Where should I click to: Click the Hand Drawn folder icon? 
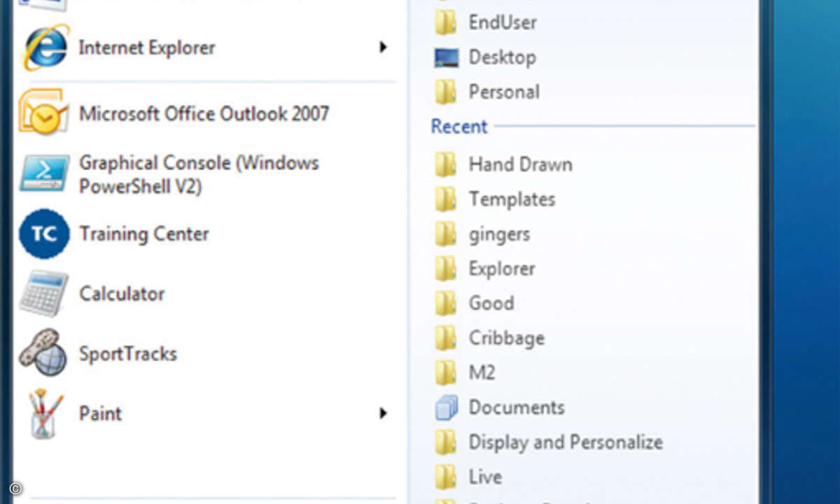[446, 164]
